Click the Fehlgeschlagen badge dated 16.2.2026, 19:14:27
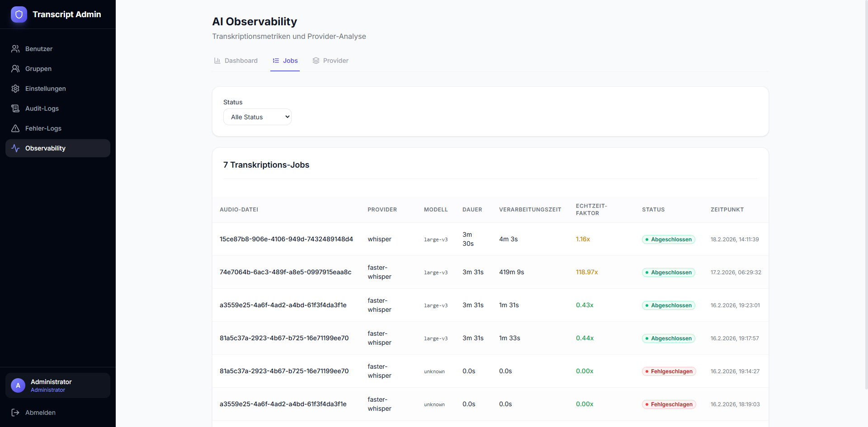The height and width of the screenshot is (427, 868). coord(669,371)
